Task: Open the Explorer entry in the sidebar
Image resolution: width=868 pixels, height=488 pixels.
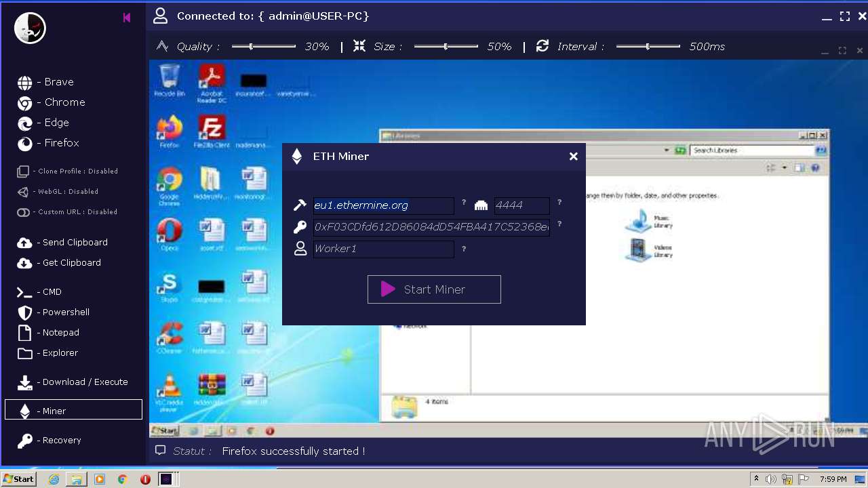Action: (47, 353)
